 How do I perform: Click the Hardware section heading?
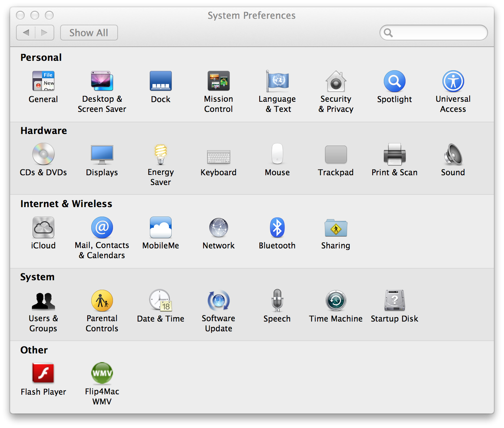(x=43, y=131)
